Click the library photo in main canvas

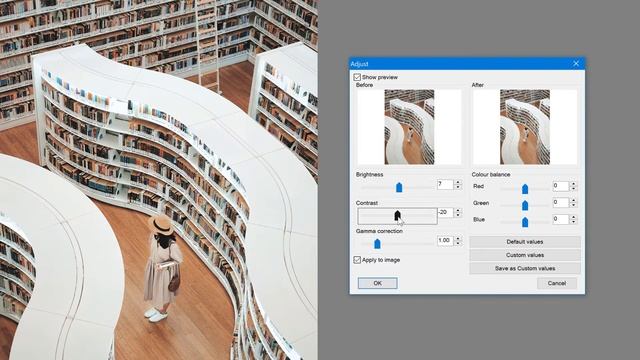pyautogui.click(x=159, y=180)
